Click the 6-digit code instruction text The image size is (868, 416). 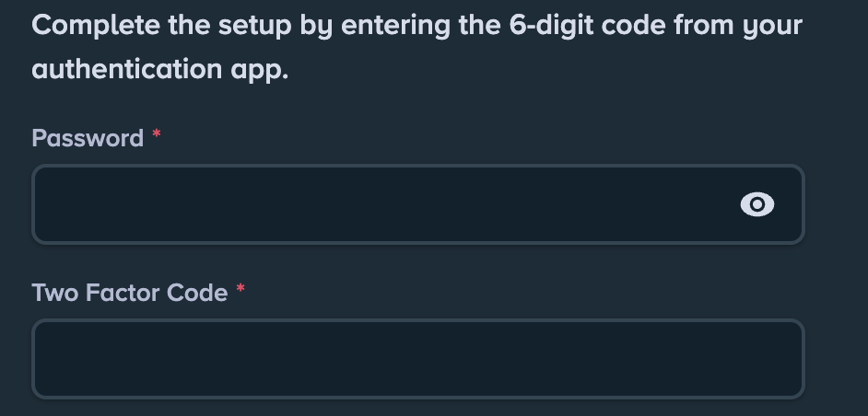[x=416, y=26]
